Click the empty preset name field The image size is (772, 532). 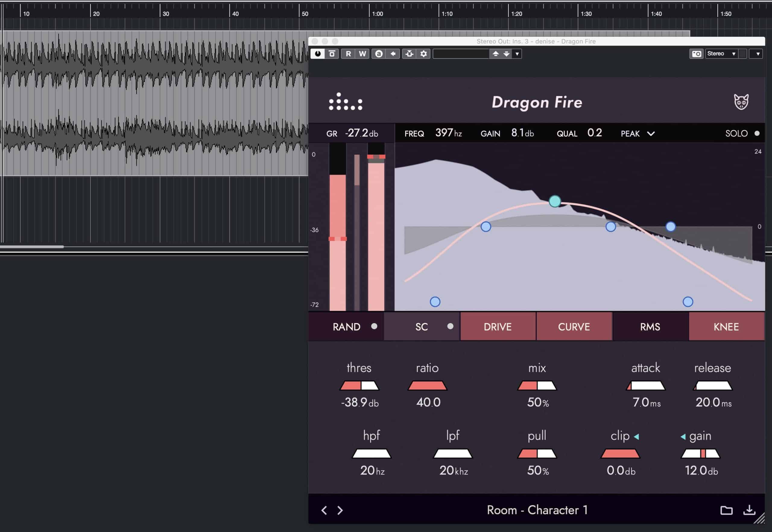(461, 54)
